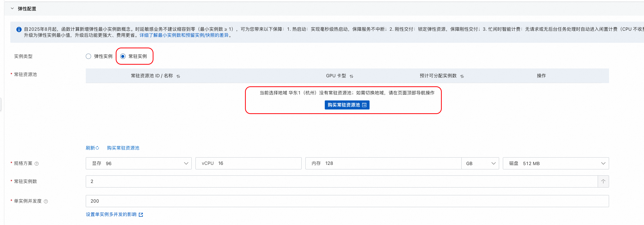Click the 实例类型 label
The width and height of the screenshot is (644, 225).
pyautogui.click(x=23, y=56)
